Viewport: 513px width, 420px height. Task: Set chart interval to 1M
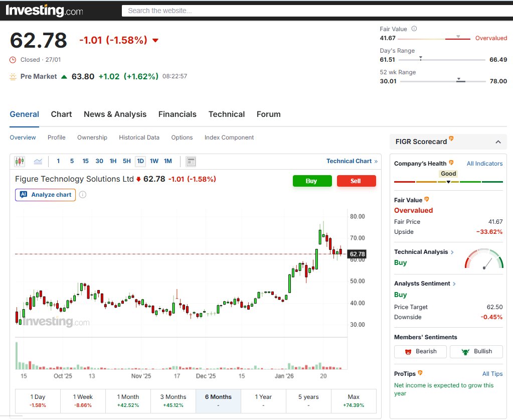[168, 161]
